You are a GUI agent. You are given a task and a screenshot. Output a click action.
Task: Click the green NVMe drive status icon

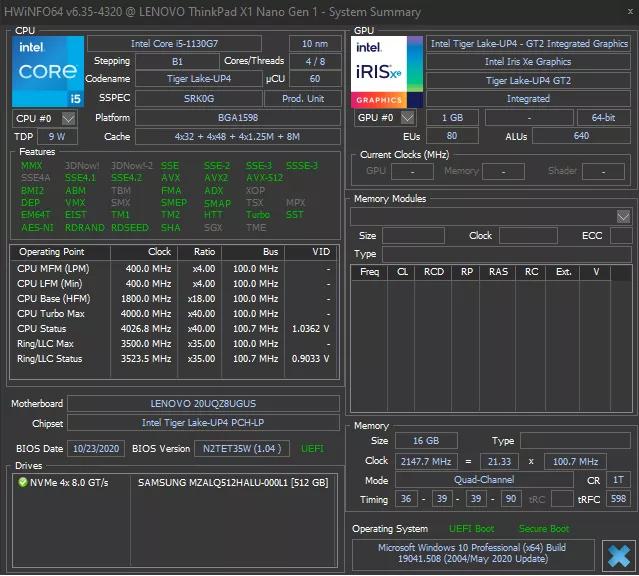22,482
